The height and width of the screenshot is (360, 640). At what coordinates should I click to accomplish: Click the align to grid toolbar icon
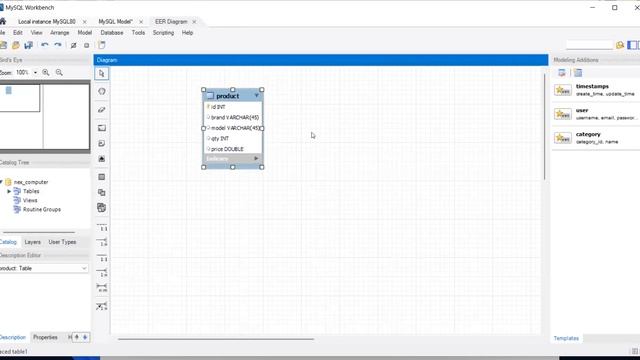[87, 45]
